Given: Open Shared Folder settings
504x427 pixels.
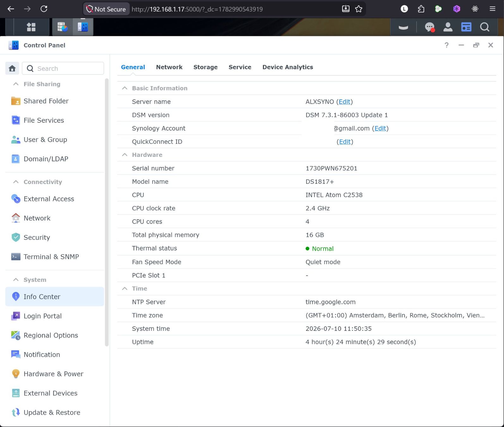Looking at the screenshot, I should (x=55, y=101).
